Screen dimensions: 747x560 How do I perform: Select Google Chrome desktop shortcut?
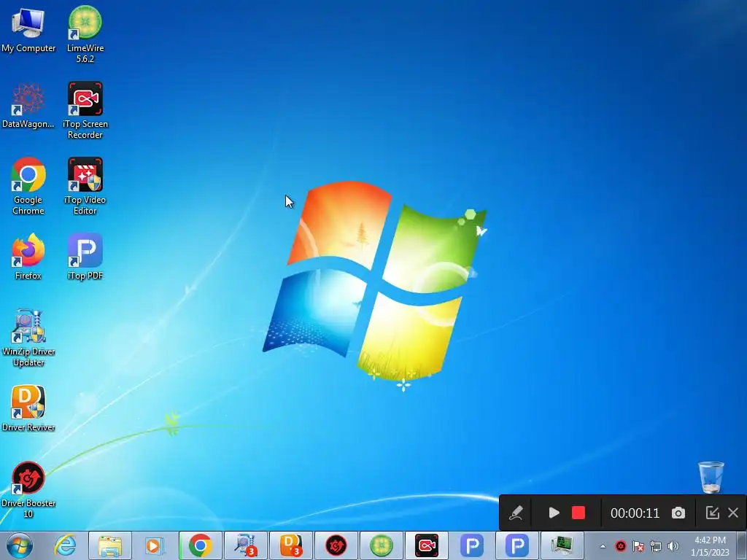(28, 186)
